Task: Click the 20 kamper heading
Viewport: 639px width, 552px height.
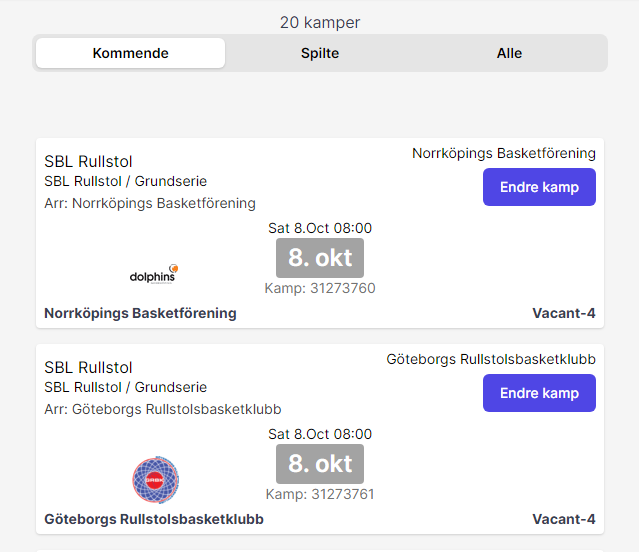Action: (320, 22)
